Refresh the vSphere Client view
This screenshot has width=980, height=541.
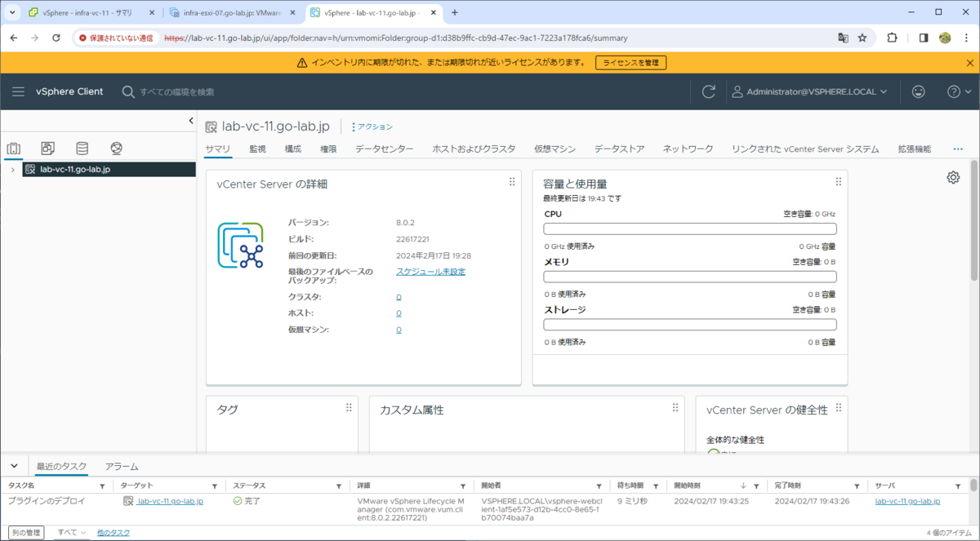pyautogui.click(x=709, y=91)
